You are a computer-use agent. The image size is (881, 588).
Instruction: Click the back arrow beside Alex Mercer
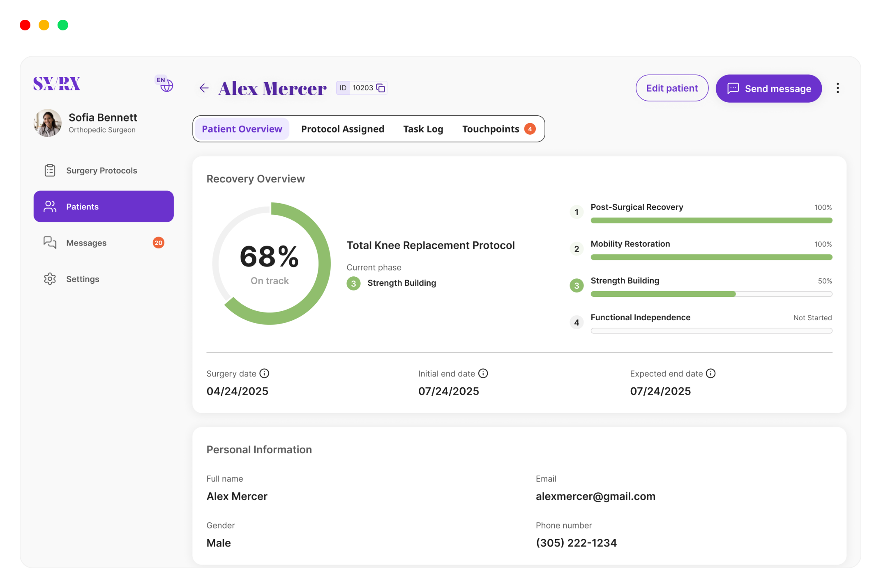point(204,88)
